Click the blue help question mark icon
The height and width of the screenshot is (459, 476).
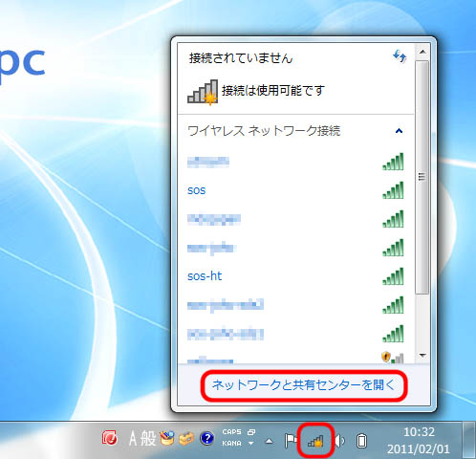click(207, 438)
